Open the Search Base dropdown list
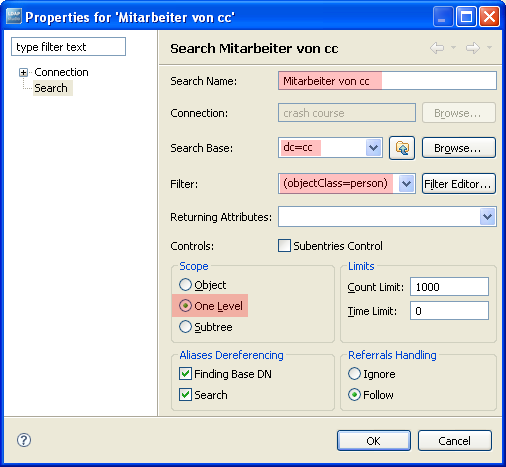The width and height of the screenshot is (506, 467). click(373, 147)
